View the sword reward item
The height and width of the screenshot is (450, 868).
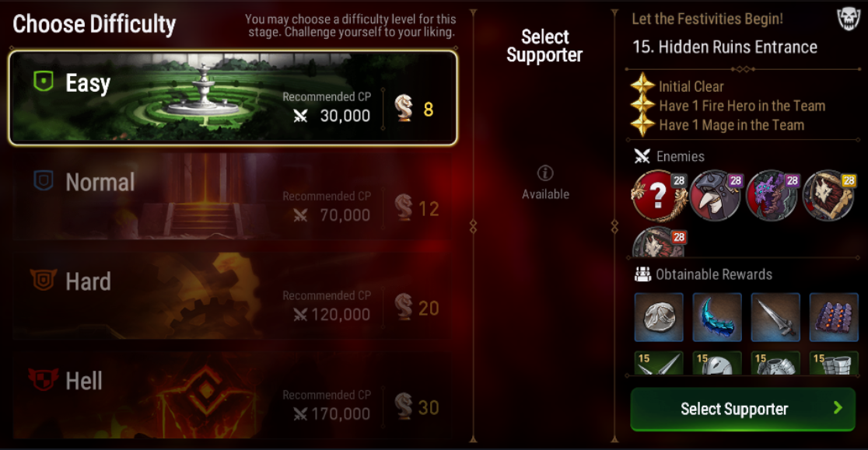(775, 317)
